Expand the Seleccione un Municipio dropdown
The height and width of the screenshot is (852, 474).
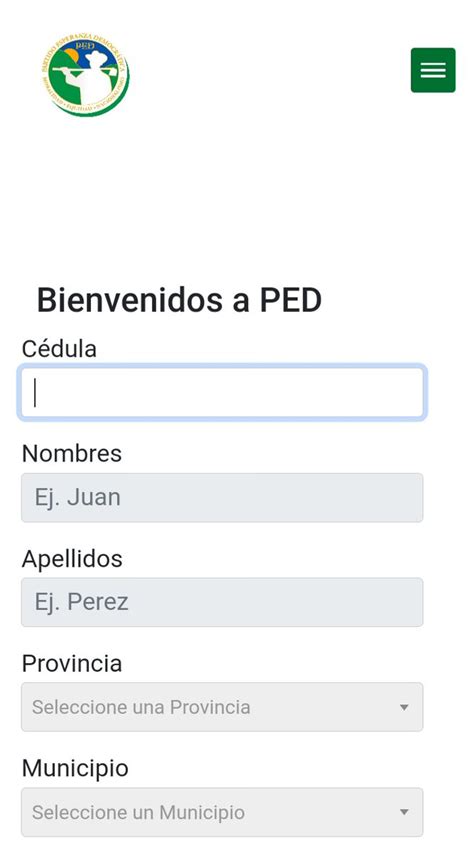[x=222, y=812]
